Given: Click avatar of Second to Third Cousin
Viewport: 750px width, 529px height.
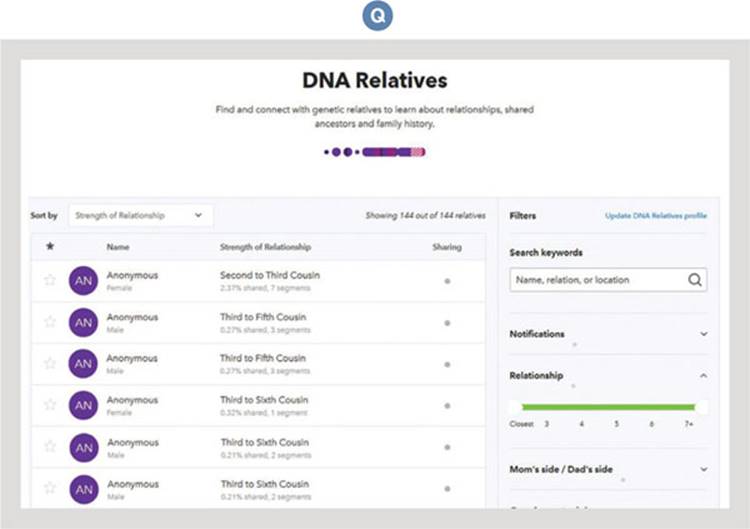Looking at the screenshot, I should pos(84,281).
